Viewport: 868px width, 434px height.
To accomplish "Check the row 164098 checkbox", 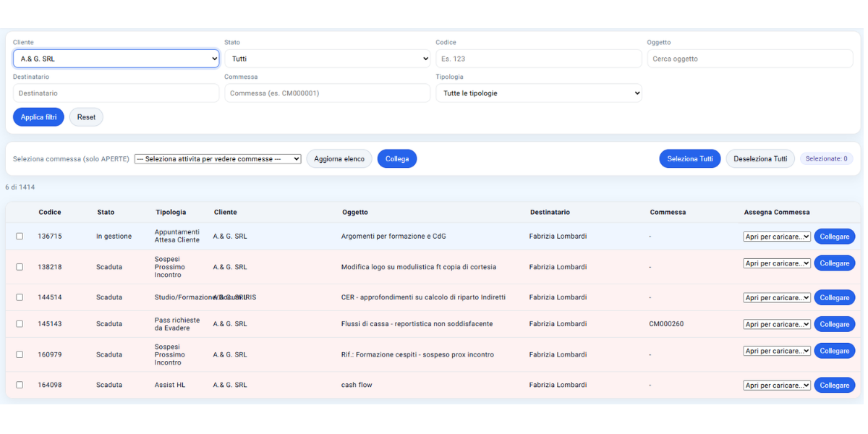I will tap(20, 385).
